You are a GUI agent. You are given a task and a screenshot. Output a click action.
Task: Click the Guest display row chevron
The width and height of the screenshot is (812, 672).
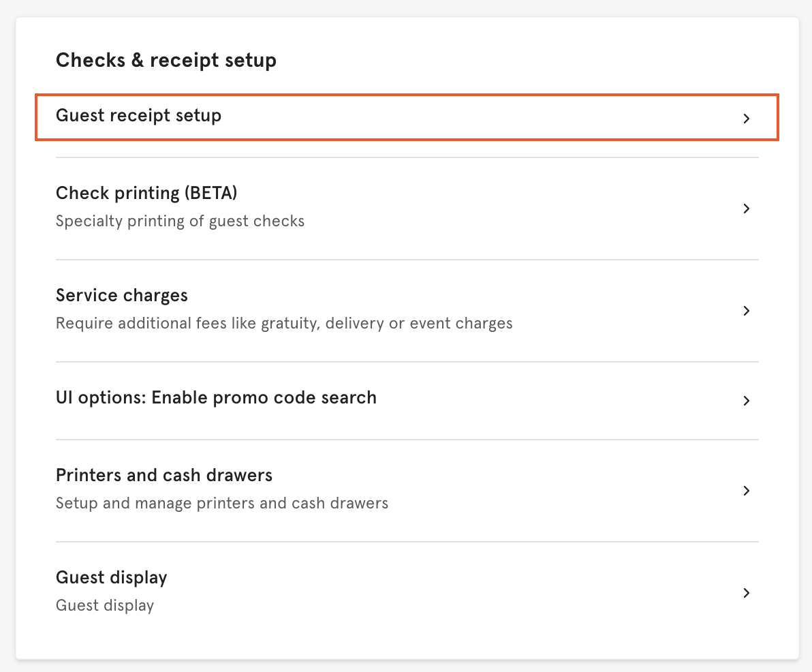pos(747,593)
